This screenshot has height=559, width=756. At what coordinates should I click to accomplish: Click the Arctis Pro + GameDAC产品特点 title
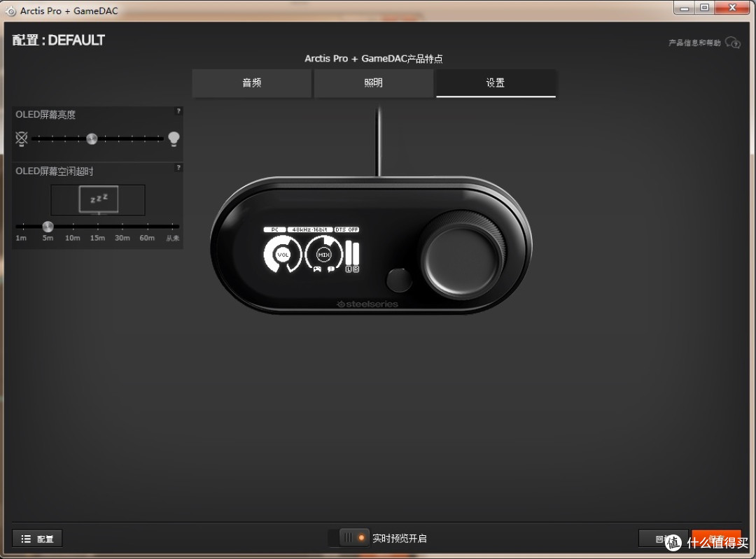[374, 59]
